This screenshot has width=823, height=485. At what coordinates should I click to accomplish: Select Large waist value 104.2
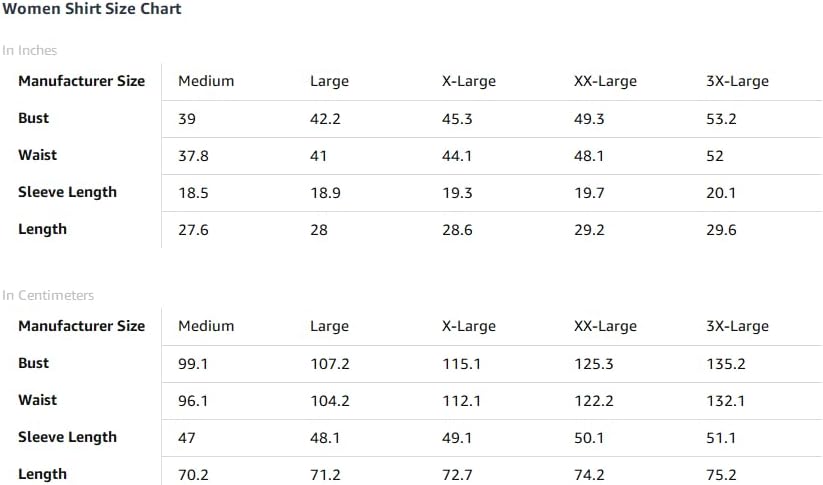coord(330,401)
